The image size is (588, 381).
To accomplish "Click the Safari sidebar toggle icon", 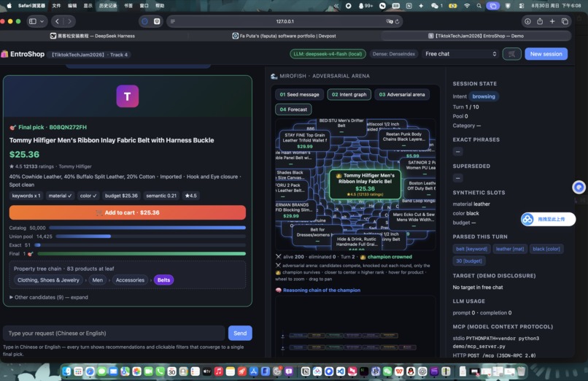I will (33, 21).
